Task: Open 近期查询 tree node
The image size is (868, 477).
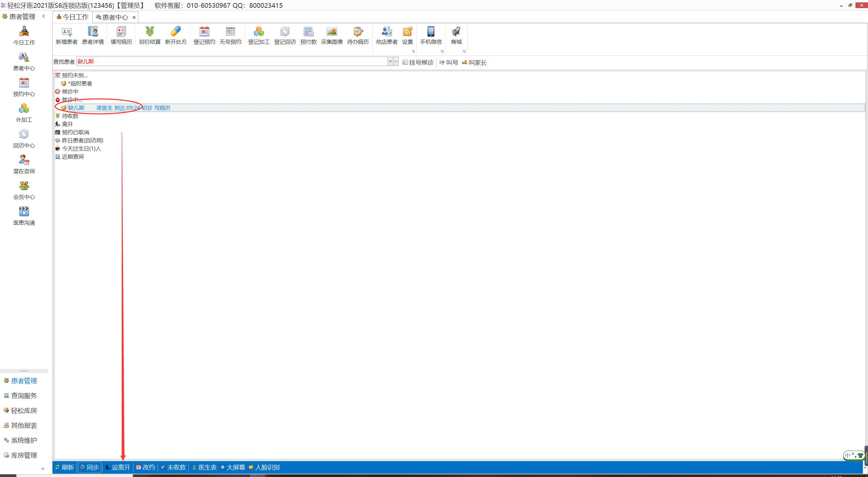Action: tap(70, 157)
